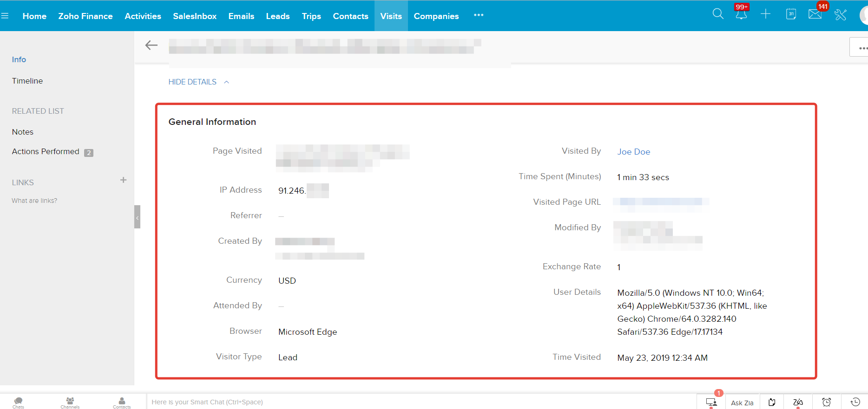Viewport: 868px width, 409px height.
Task: Click the Smart Chat input field
Action: click(x=421, y=402)
